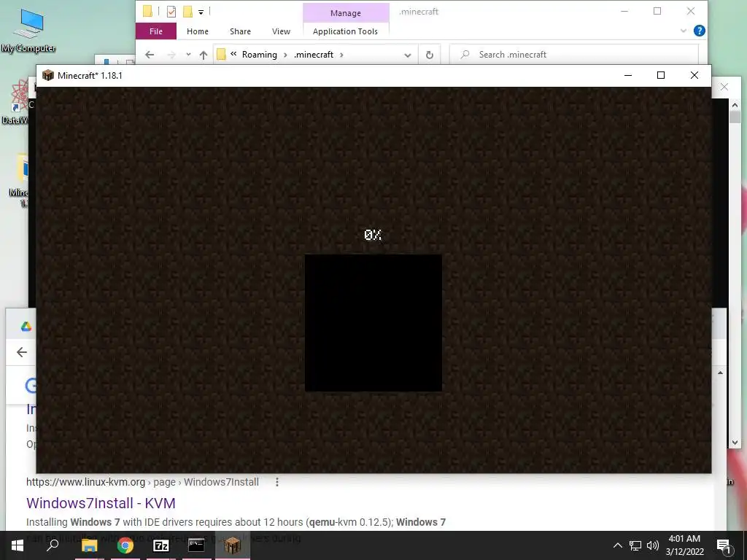The width and height of the screenshot is (747, 560).
Task: Expand chevron after .minecraft breadcrumb
Action: click(341, 55)
